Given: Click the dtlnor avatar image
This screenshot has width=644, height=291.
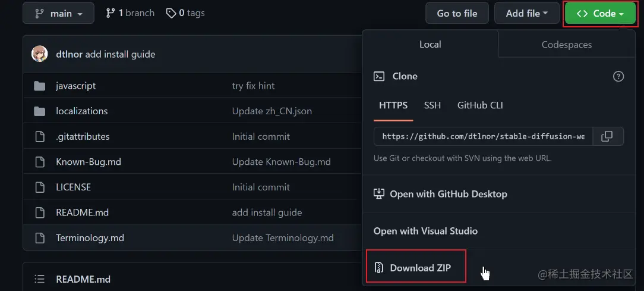Looking at the screenshot, I should [40, 54].
